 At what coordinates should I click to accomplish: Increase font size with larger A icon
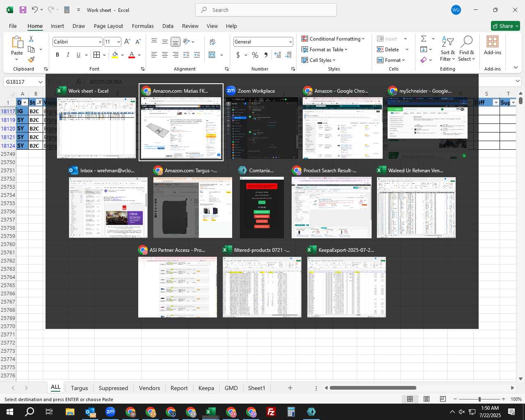127,42
